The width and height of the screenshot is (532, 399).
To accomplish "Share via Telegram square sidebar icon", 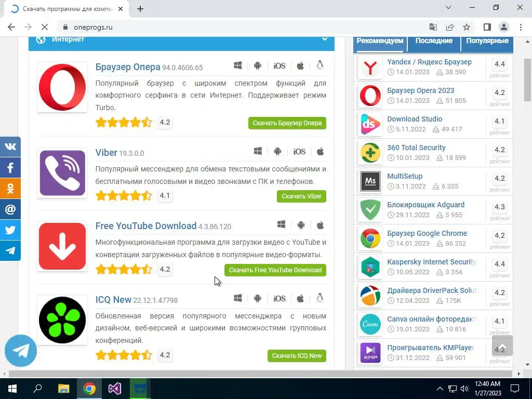I will point(10,250).
